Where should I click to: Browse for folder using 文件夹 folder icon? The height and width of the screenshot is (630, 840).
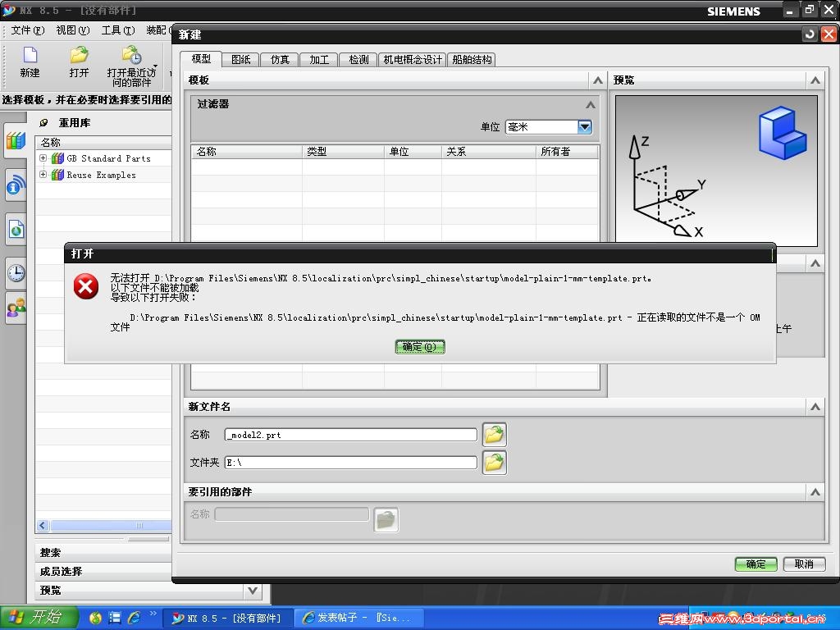494,463
